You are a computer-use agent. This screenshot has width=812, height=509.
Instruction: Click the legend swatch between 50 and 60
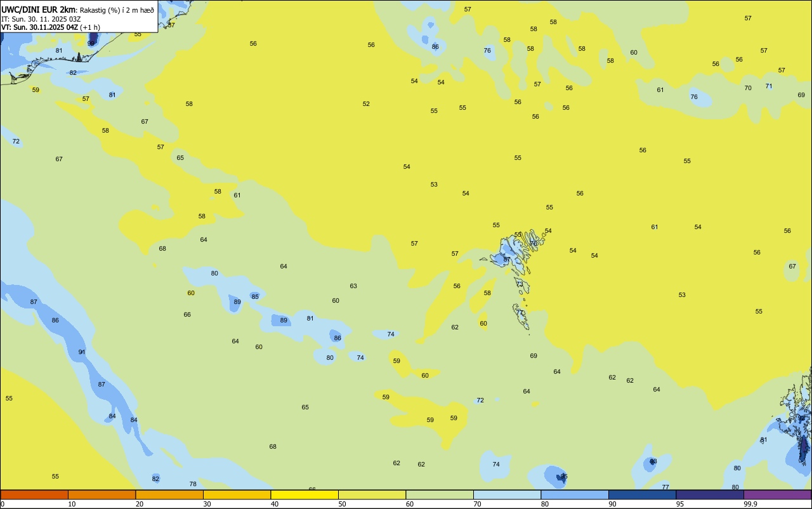click(372, 494)
